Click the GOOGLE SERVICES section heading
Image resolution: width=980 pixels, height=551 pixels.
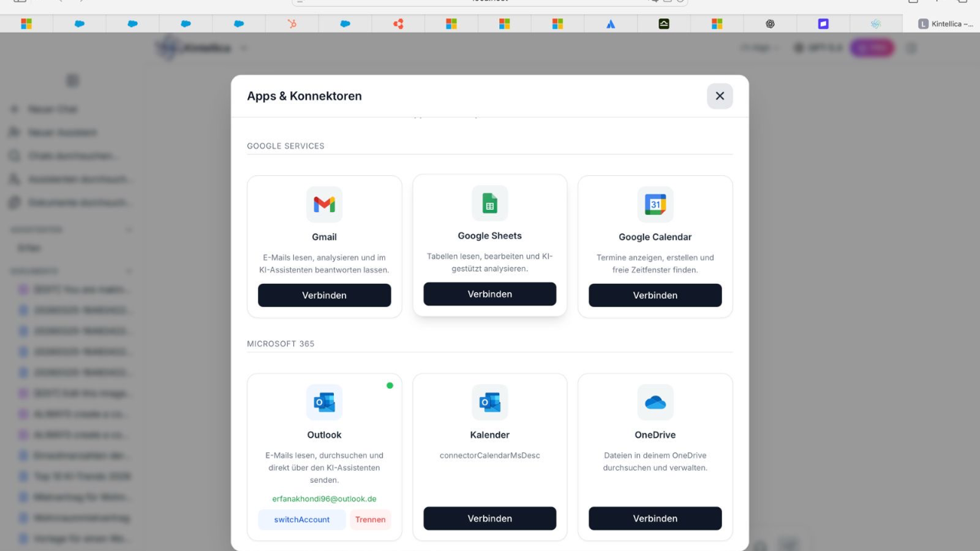click(x=286, y=146)
